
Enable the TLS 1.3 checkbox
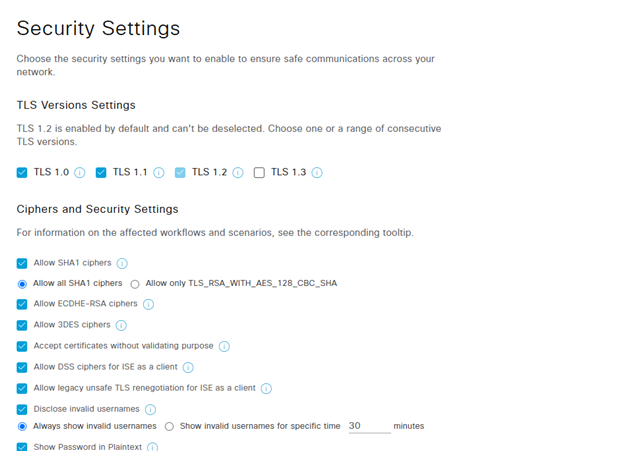(x=259, y=173)
